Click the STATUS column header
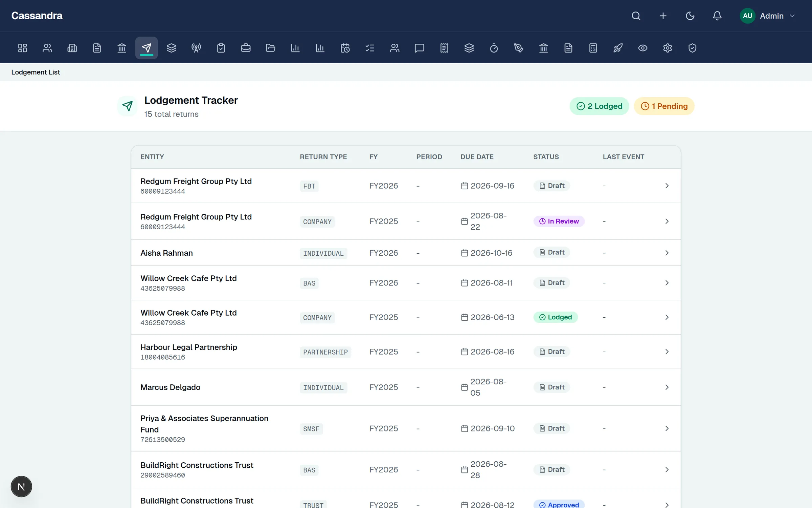 (546, 157)
